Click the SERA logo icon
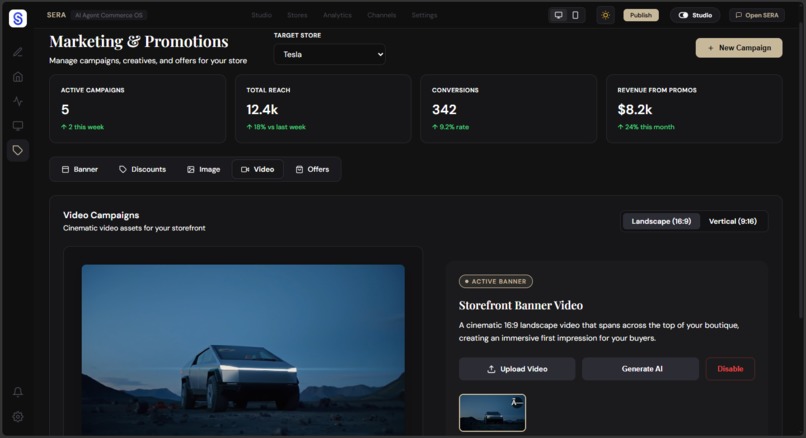Screen dimensions: 806x438 (18, 19)
